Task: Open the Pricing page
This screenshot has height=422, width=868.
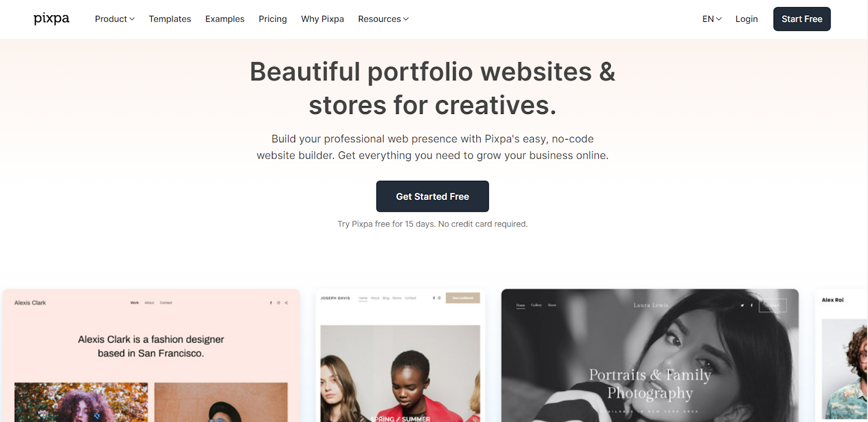Action: pos(273,19)
